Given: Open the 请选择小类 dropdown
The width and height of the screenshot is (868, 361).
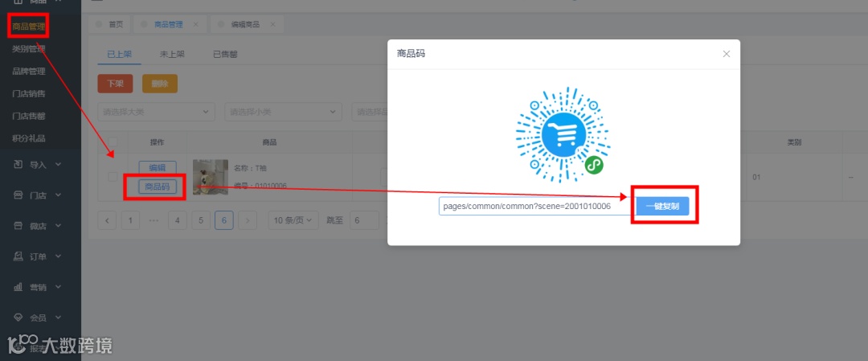Looking at the screenshot, I should 284,112.
